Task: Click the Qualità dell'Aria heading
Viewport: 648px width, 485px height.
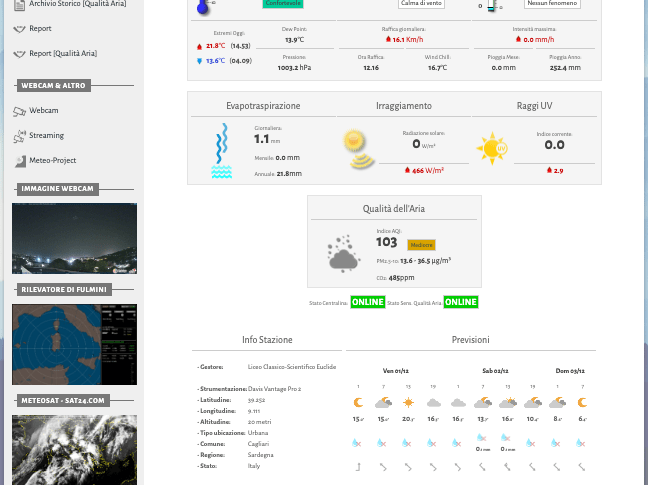Action: click(x=394, y=209)
